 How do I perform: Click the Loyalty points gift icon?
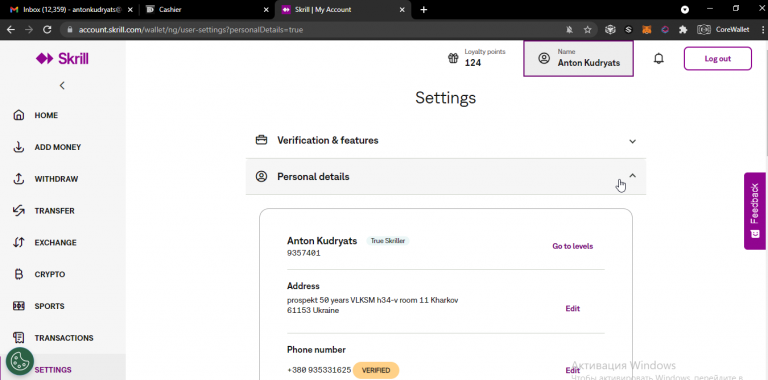click(x=453, y=58)
